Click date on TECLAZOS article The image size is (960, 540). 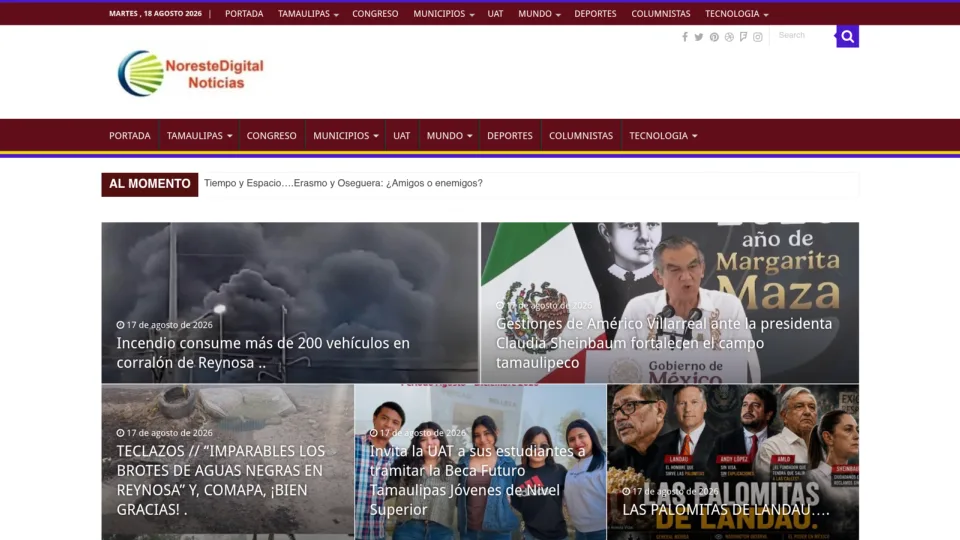point(165,433)
